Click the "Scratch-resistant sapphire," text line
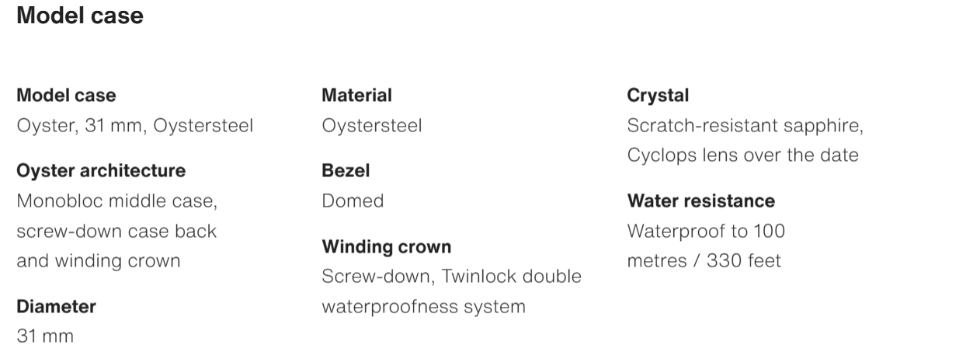Screen dimensions: 980x359 [745, 125]
